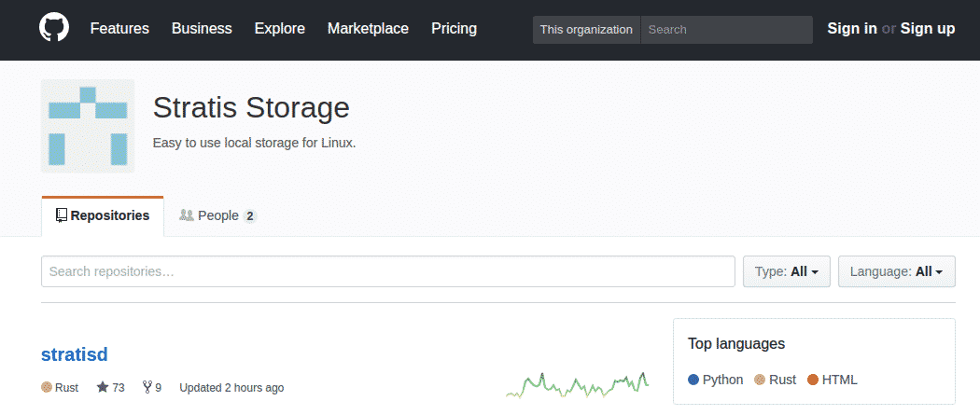980x415 pixels.
Task: Open the Features navigation item
Action: click(119, 29)
